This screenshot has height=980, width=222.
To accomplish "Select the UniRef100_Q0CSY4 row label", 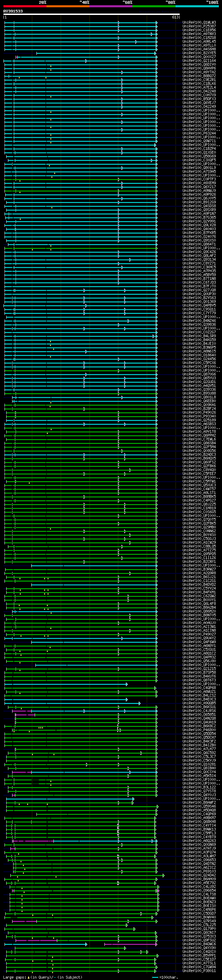I will (199, 772).
